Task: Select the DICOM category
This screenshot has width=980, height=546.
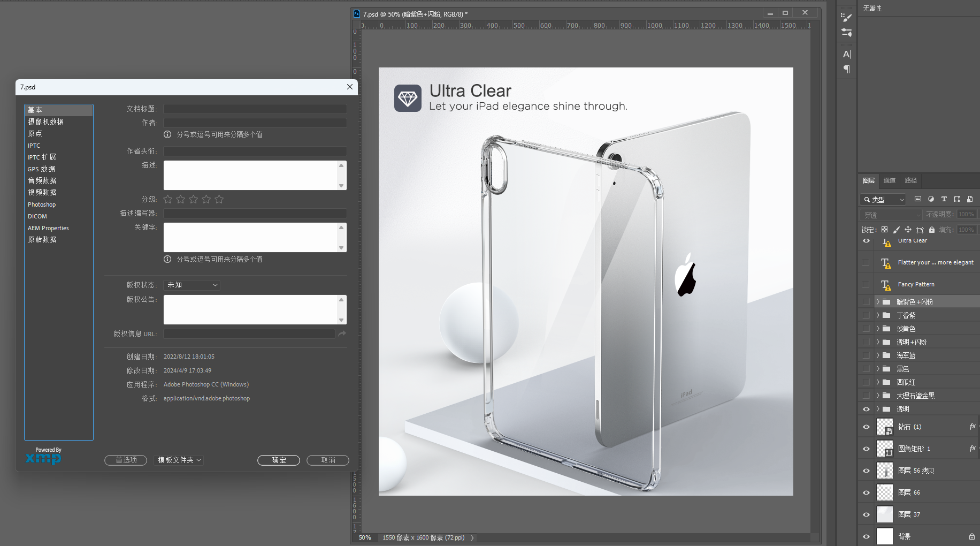Action: click(x=59, y=216)
